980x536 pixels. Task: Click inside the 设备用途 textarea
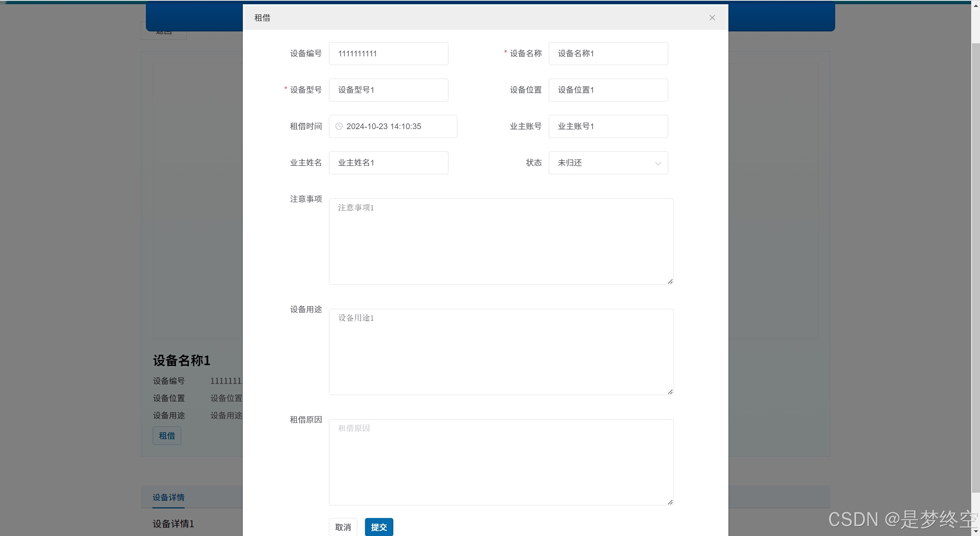point(501,352)
